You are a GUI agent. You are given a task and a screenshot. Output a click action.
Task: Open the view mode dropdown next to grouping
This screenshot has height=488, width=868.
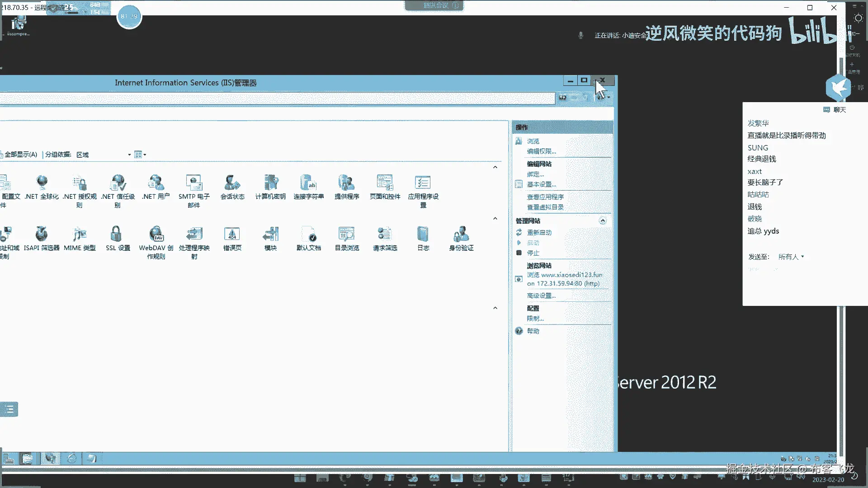pos(140,155)
